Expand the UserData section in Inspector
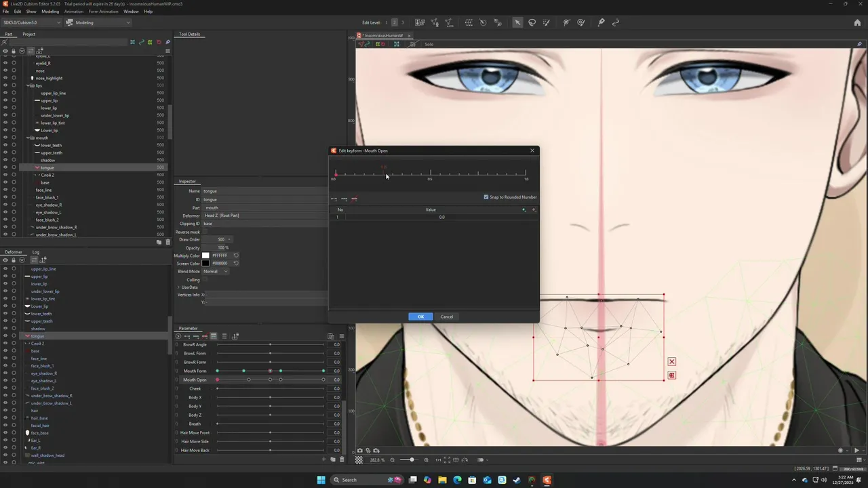This screenshot has width=868, height=488. pos(179,287)
